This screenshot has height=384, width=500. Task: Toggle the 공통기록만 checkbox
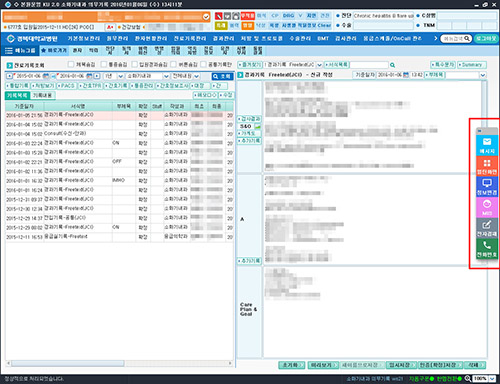(203, 64)
